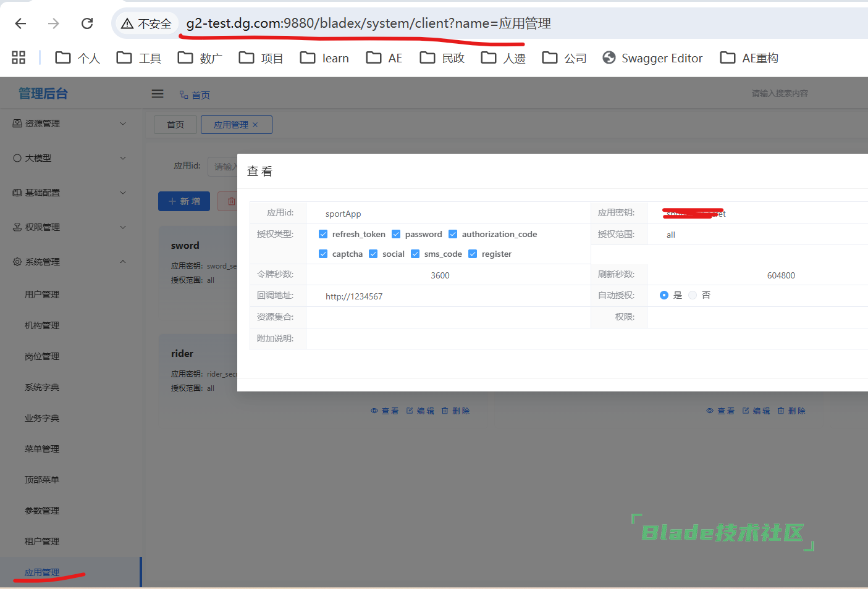
Task: Click the browser back arrow
Action: 20,23
